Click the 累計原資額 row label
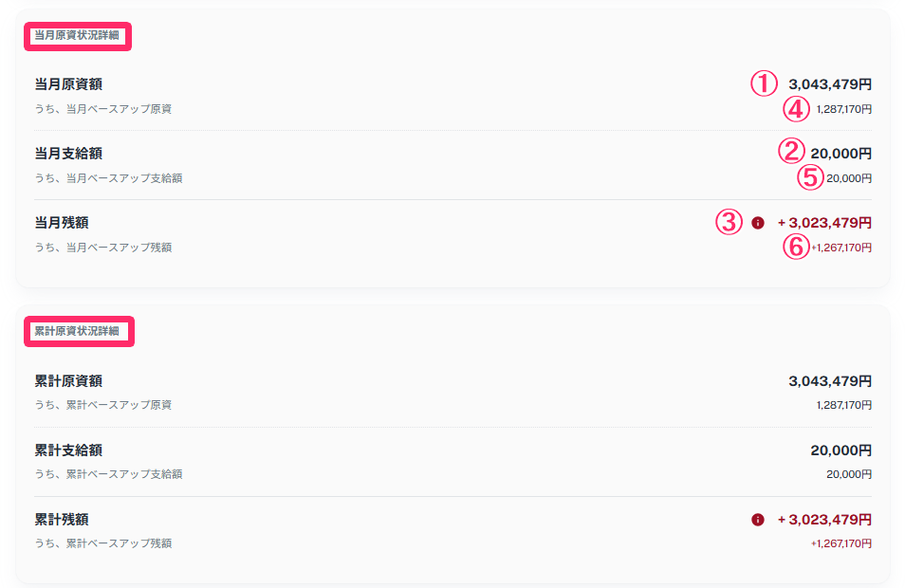The image size is (905, 588). (x=68, y=381)
